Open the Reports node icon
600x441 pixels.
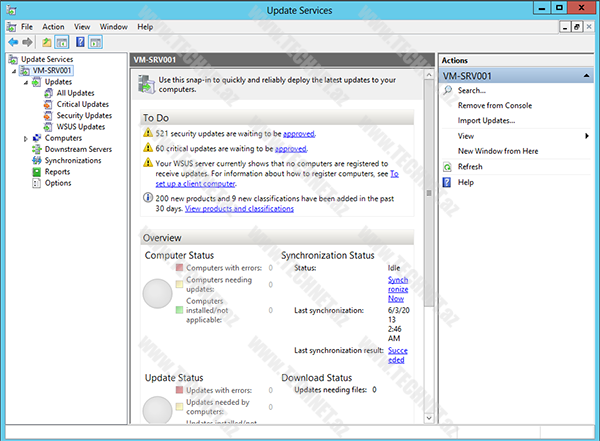click(x=37, y=172)
